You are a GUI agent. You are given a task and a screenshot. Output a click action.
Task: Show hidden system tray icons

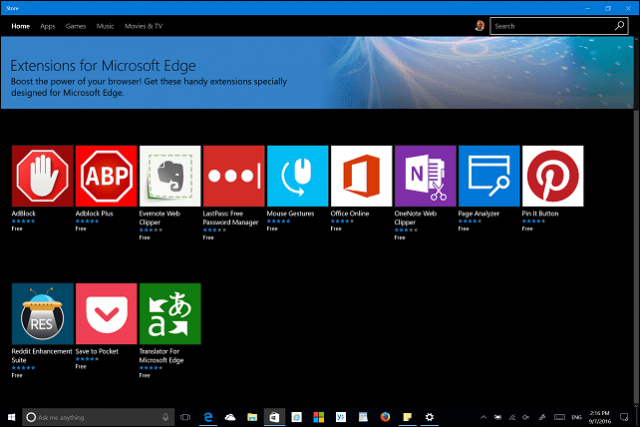coord(484,417)
